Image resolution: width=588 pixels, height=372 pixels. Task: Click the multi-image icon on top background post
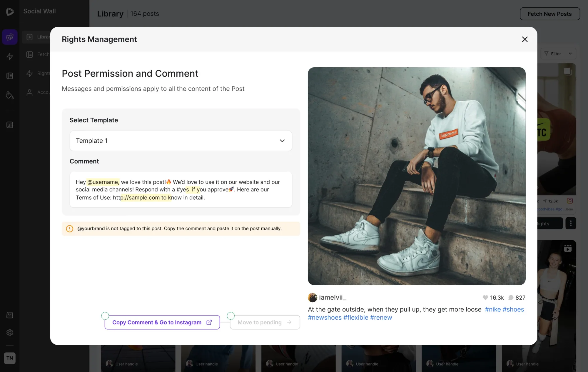[568, 71]
